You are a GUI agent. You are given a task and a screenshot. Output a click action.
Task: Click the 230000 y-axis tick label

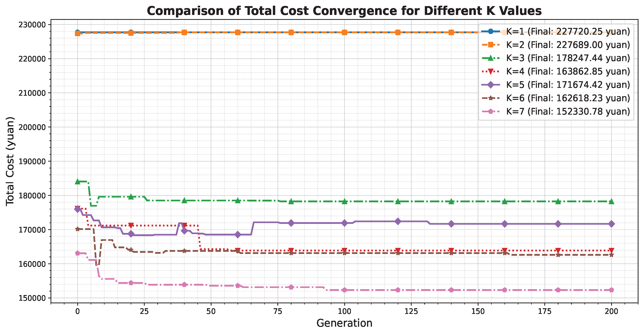click(x=32, y=25)
